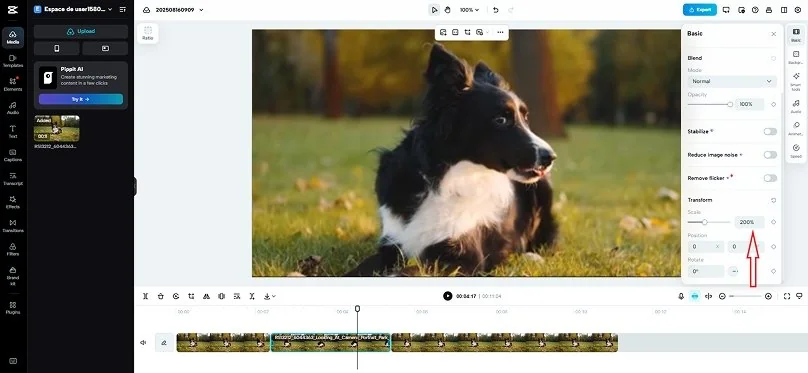The image size is (808, 373).
Task: Click the Export button
Action: [700, 10]
